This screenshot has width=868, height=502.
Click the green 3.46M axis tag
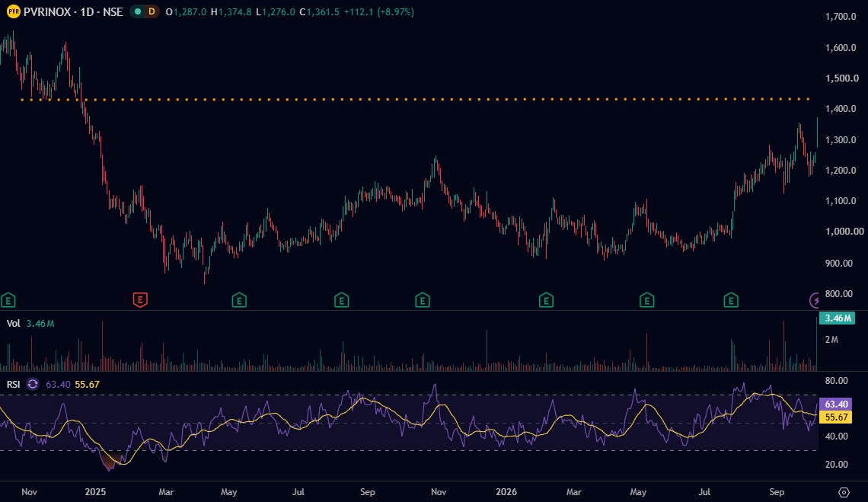837,318
